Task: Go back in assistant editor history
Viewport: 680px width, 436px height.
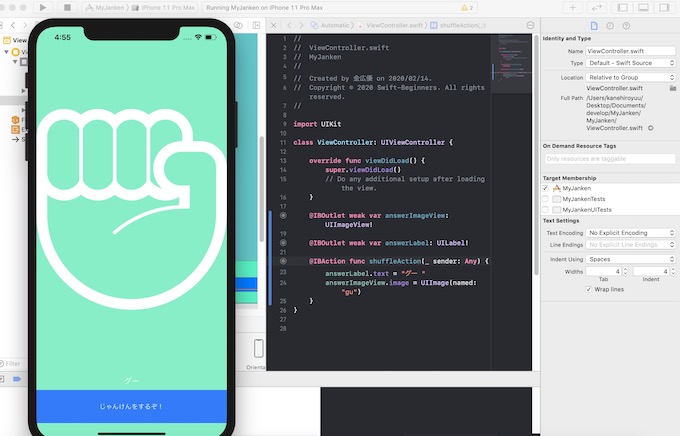Action: (289, 25)
